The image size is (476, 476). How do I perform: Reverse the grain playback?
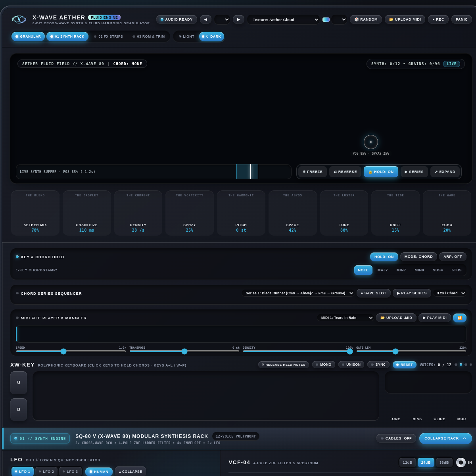[345, 172]
